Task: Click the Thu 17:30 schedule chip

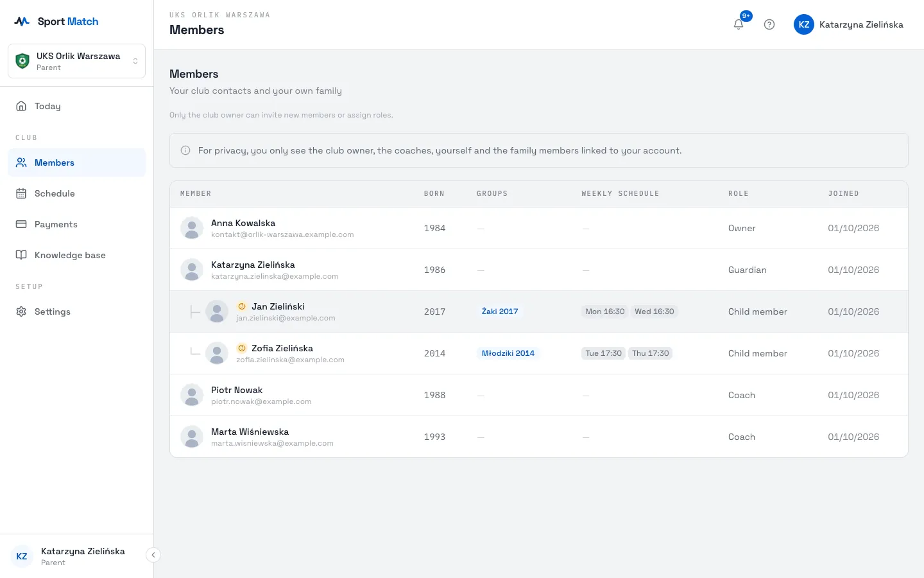Action: (651, 353)
